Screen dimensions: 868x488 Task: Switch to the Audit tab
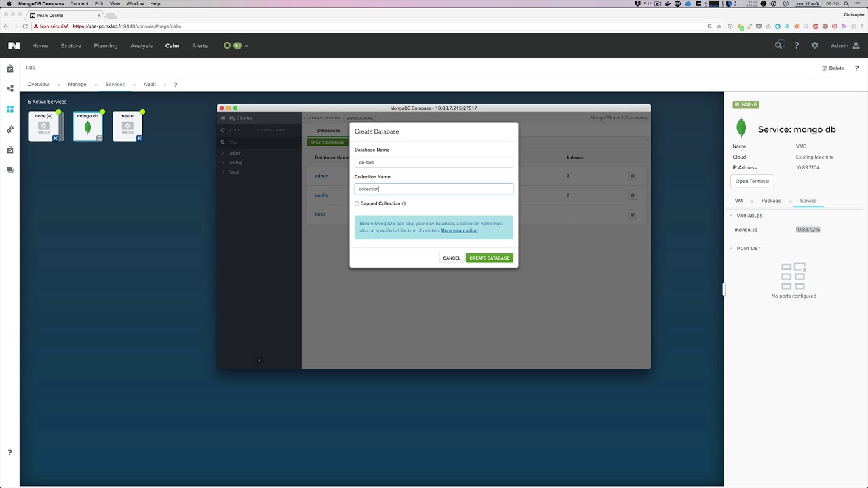coord(150,85)
